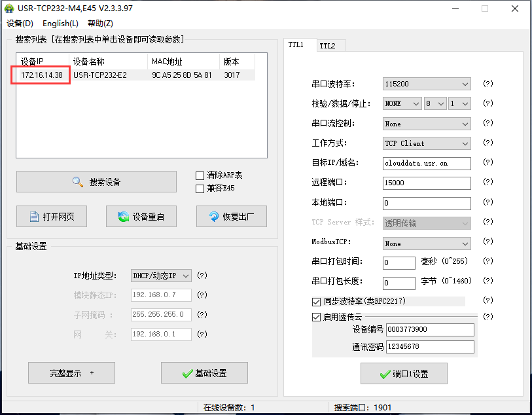532x415 pixels.
Task: Uncheck the 启用透传云 checkbox
Action: [317, 317]
